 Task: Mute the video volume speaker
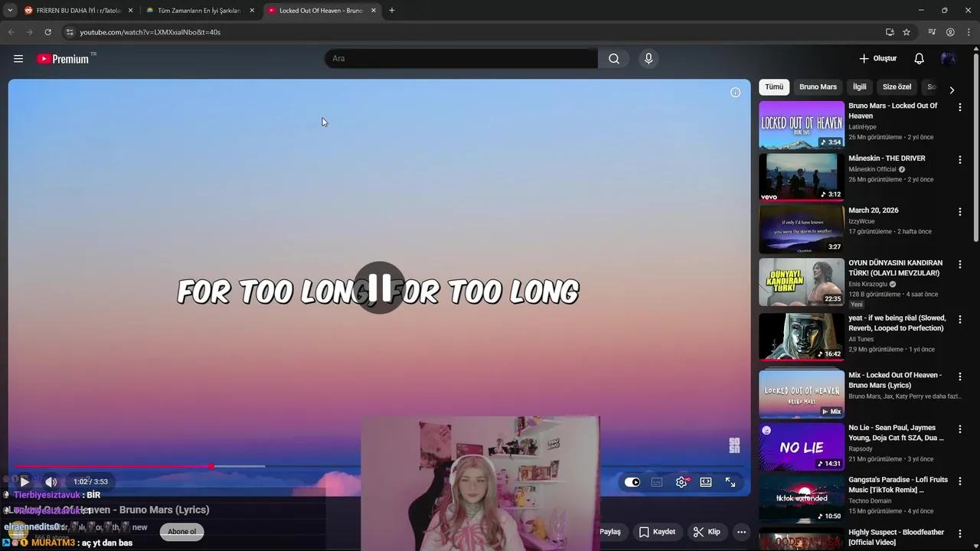click(51, 482)
